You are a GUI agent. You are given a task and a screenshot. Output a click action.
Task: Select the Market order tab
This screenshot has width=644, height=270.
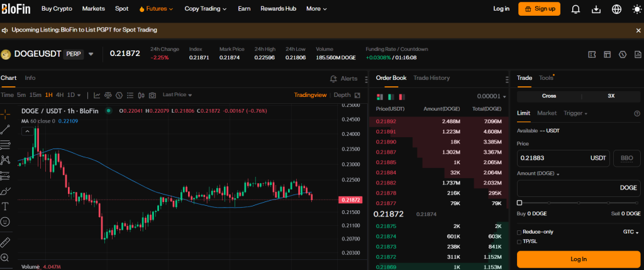[547, 113]
